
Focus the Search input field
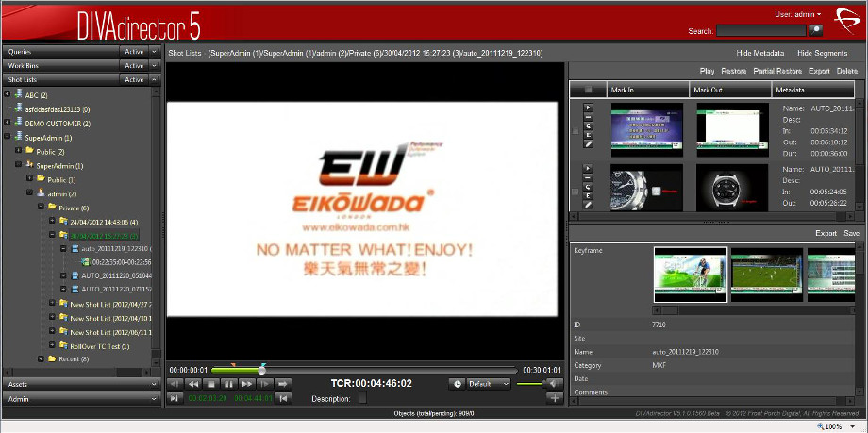tap(760, 31)
